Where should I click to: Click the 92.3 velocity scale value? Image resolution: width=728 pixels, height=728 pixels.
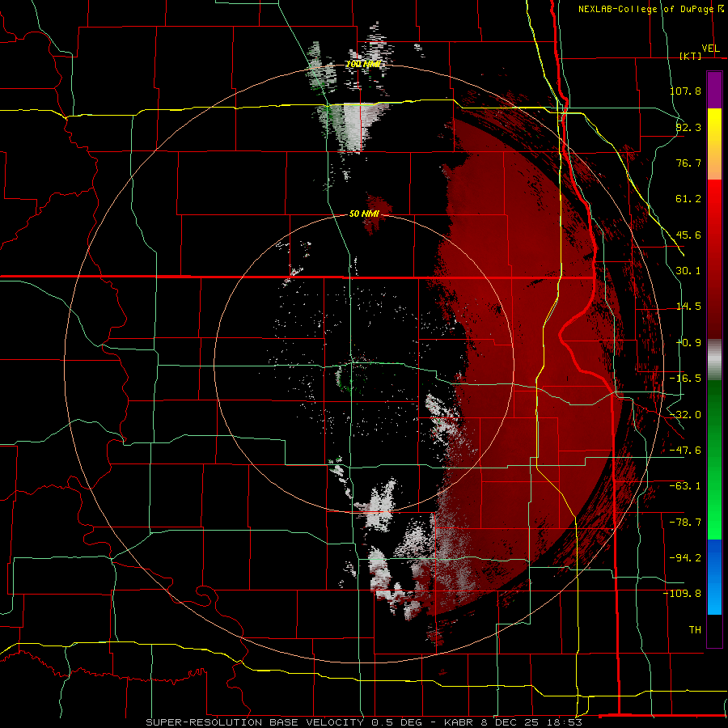click(x=688, y=127)
